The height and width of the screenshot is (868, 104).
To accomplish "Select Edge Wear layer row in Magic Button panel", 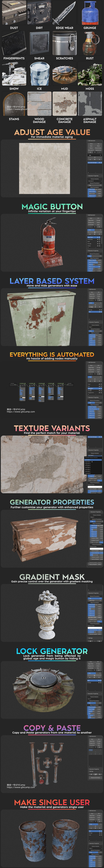I will pyautogui.click(x=94, y=237).
